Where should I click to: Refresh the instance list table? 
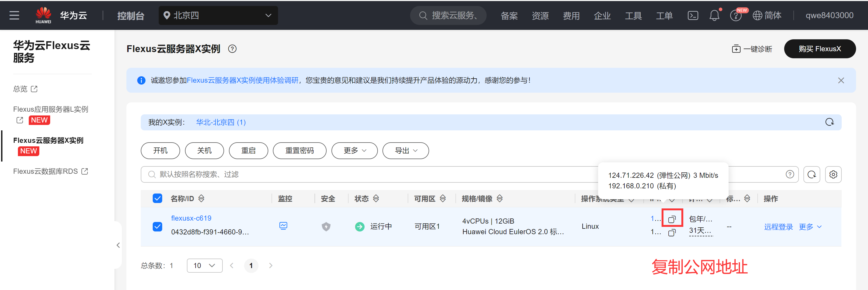812,175
